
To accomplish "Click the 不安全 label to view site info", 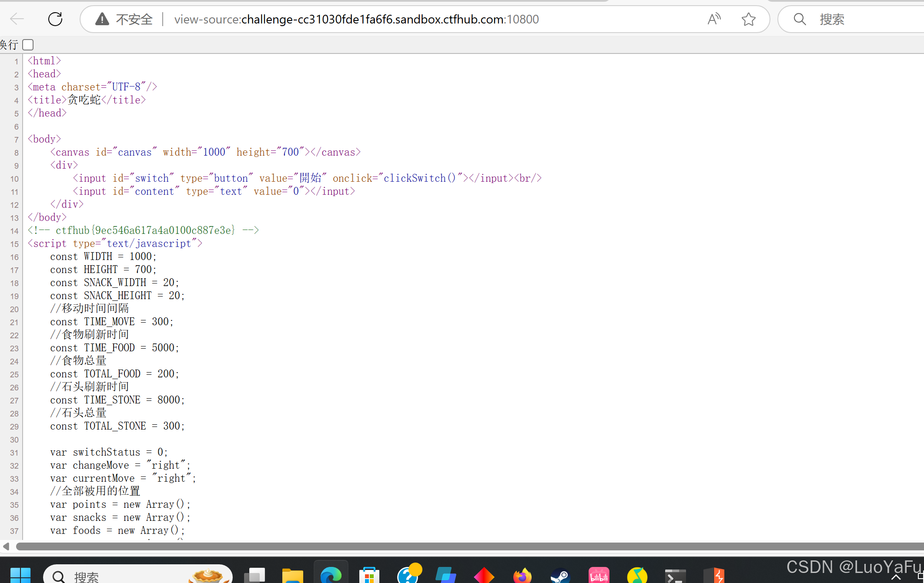I will (x=133, y=19).
